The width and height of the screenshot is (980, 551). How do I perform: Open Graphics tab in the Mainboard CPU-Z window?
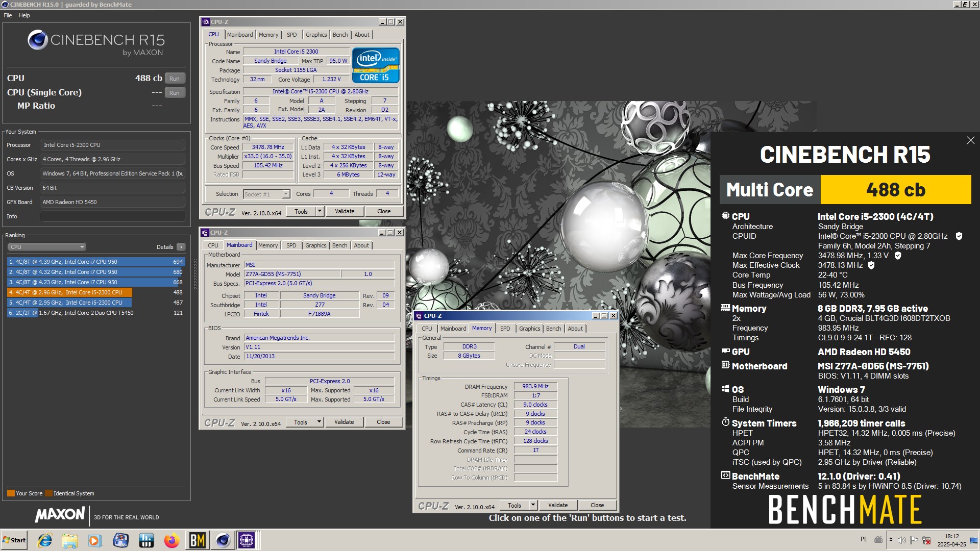[315, 245]
